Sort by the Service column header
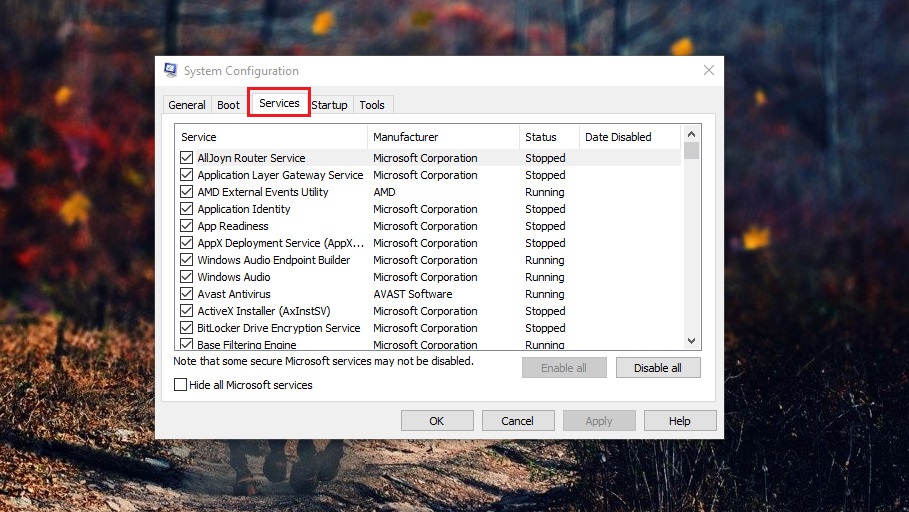The height and width of the screenshot is (512, 909). coord(271,137)
